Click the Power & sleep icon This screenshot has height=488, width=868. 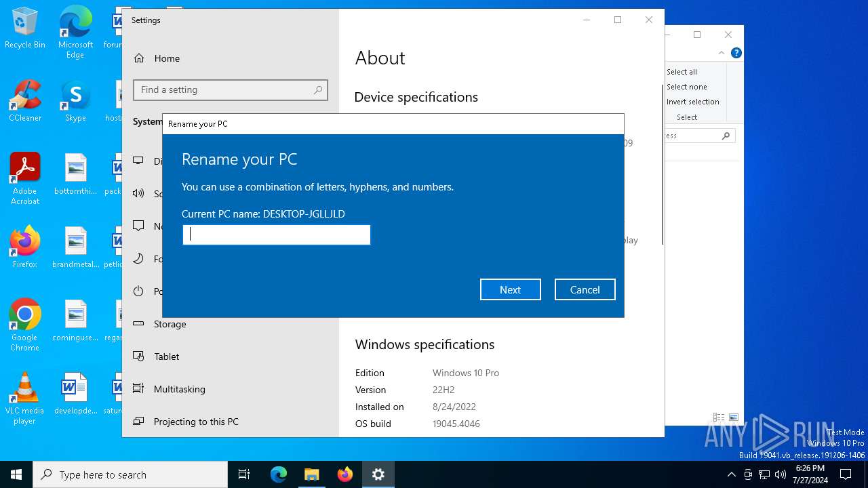click(138, 291)
